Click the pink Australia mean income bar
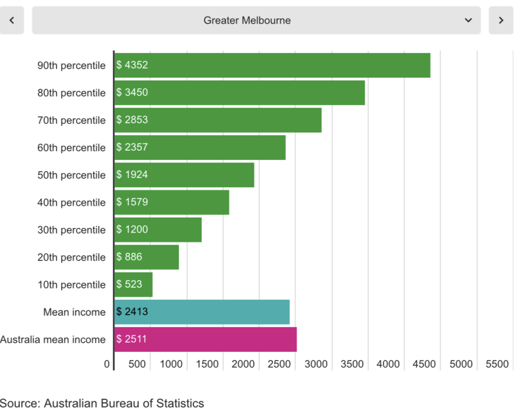Screen dimensions: 532x419 (206, 340)
